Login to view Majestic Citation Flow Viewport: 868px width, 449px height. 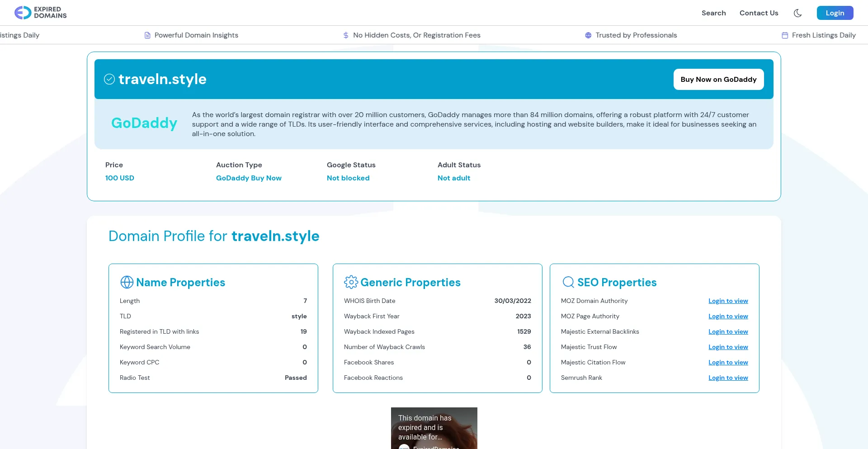tap(728, 362)
